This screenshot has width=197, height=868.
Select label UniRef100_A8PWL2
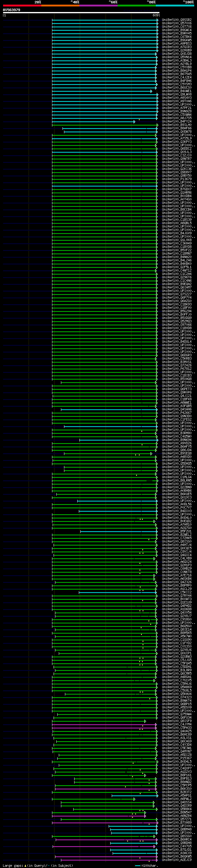point(177,799)
